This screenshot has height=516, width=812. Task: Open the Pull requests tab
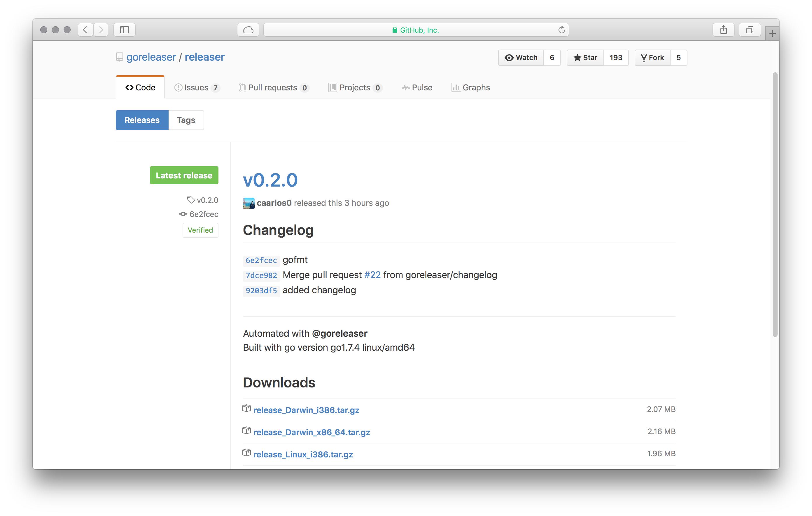[x=274, y=88]
